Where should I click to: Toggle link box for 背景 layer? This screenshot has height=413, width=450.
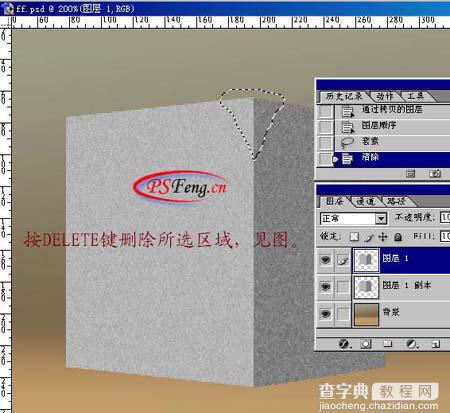pos(343,314)
